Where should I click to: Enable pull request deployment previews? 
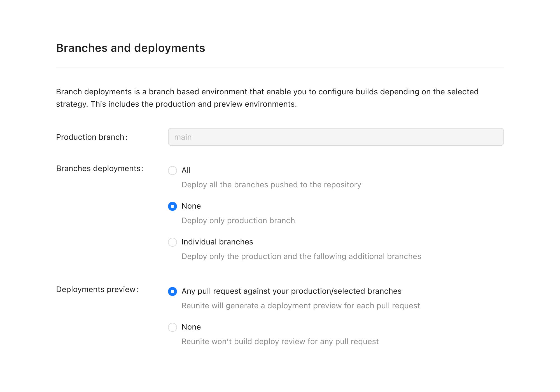click(x=172, y=291)
